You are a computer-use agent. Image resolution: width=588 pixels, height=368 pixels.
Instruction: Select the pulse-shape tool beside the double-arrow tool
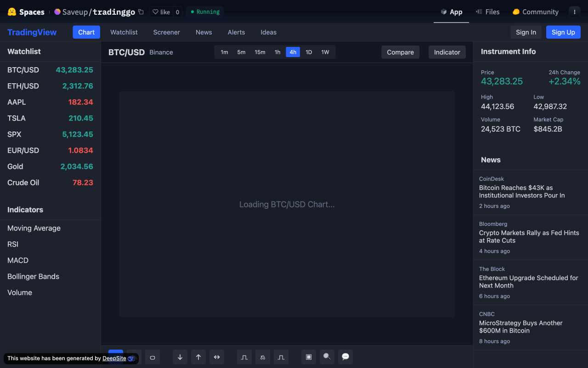pyautogui.click(x=244, y=357)
